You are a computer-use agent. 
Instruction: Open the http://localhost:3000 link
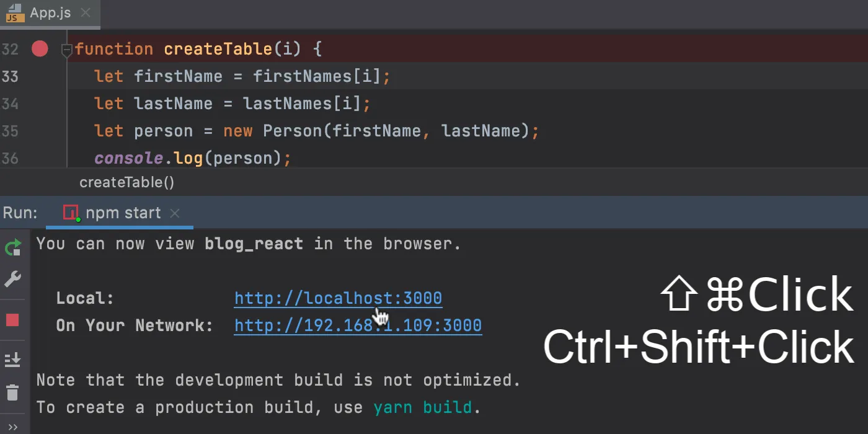pyautogui.click(x=338, y=298)
